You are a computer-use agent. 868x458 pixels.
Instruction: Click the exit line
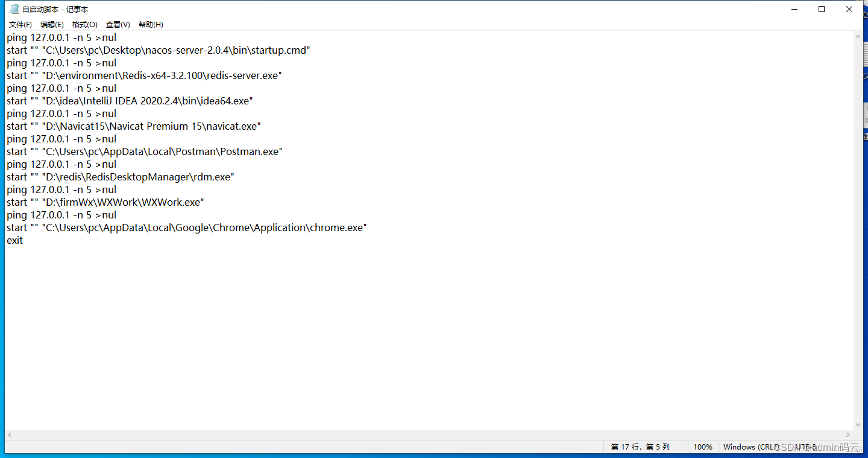14,240
